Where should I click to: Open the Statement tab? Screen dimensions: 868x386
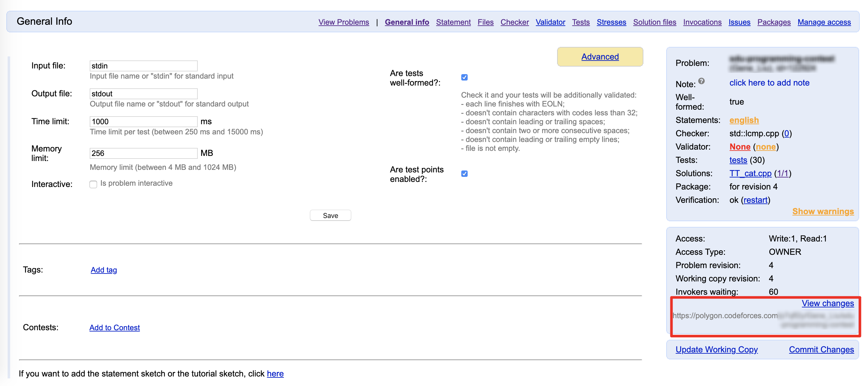[453, 22]
